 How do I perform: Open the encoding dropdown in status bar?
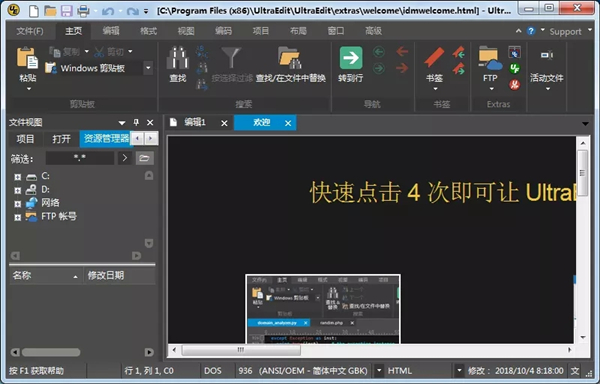pyautogui.click(x=379, y=370)
